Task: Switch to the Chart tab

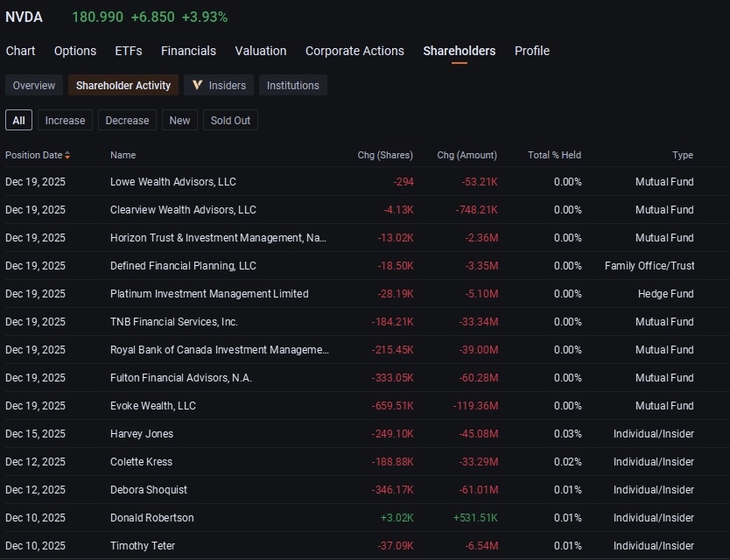Action: [x=20, y=51]
